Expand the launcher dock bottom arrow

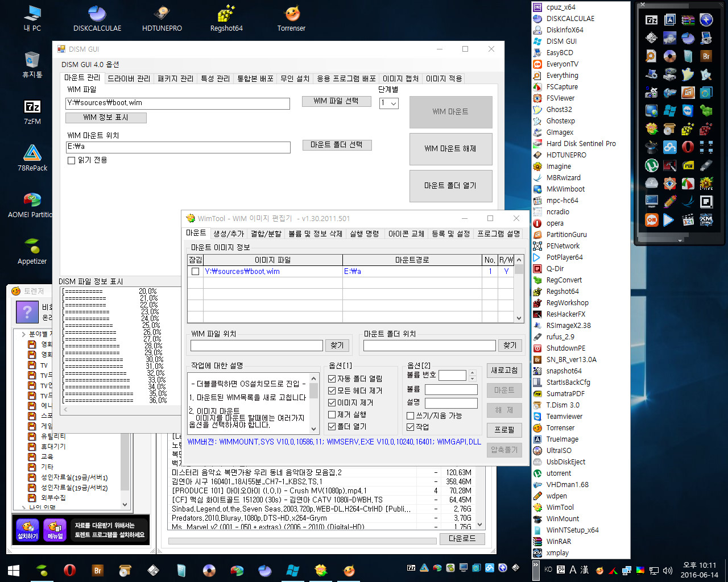click(680, 241)
